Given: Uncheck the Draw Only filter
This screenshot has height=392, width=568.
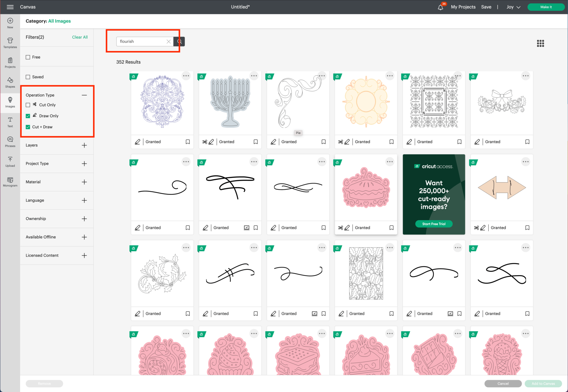Looking at the screenshot, I should click(28, 116).
